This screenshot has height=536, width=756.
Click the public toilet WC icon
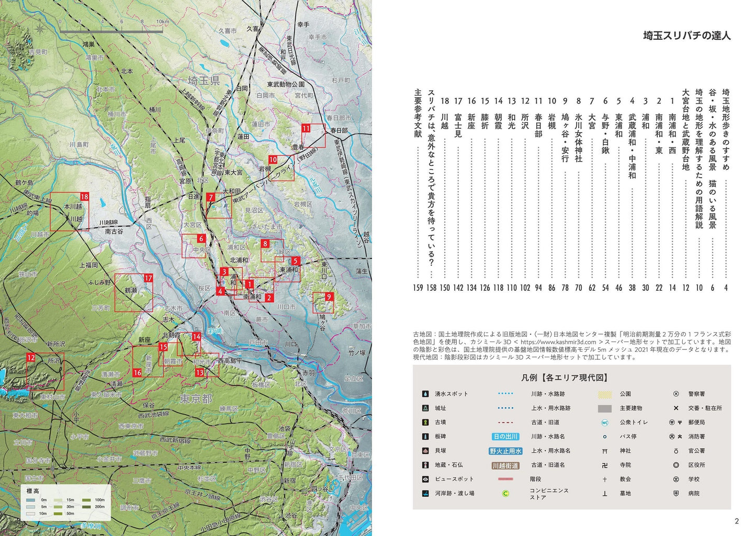(x=604, y=423)
